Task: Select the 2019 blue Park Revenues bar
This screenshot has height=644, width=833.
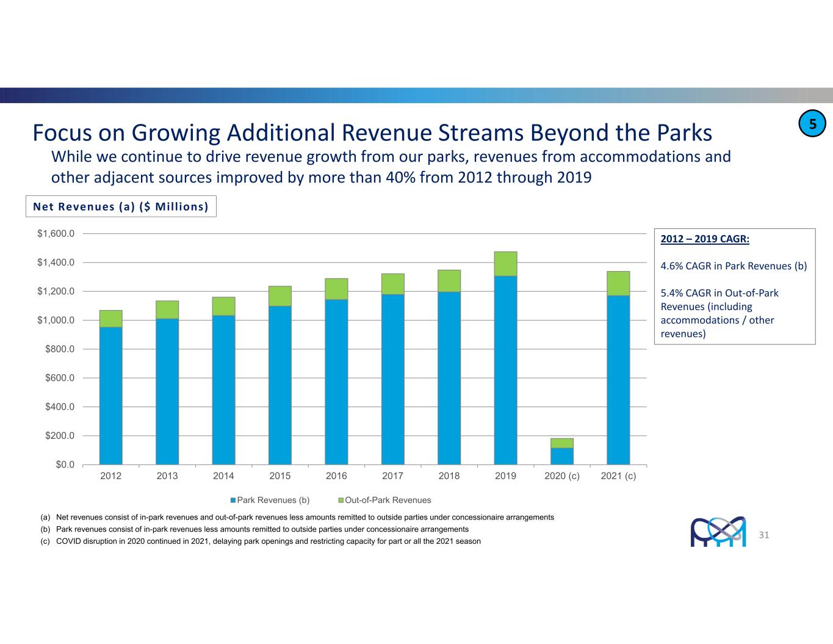Action: point(505,370)
